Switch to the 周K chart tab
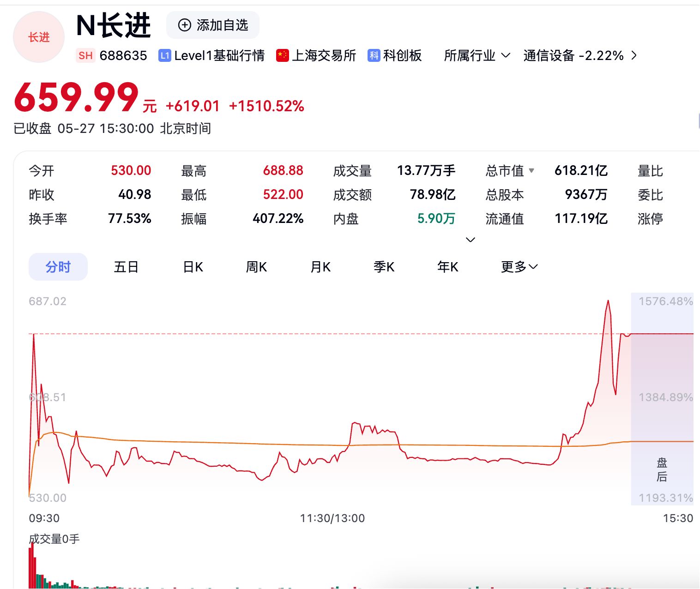Image resolution: width=700 pixels, height=589 pixels. pyautogui.click(x=256, y=267)
